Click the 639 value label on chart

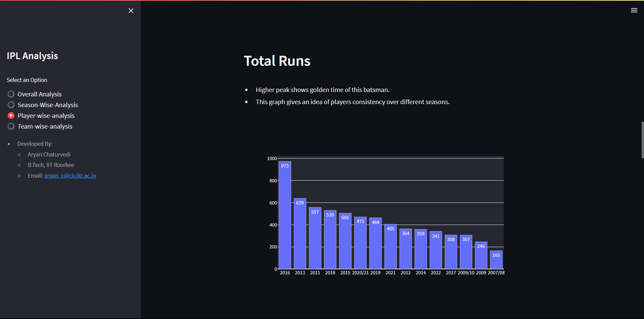click(300, 202)
